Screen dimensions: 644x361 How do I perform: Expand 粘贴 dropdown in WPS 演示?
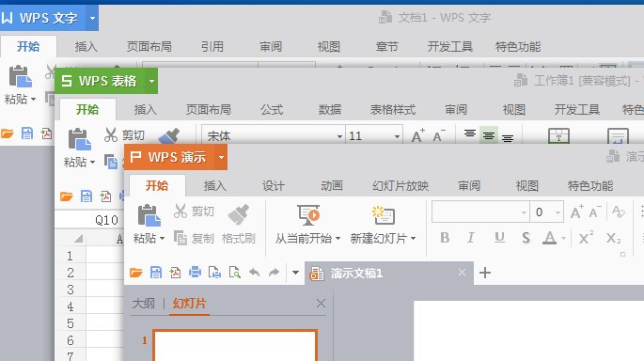pyautogui.click(x=162, y=238)
